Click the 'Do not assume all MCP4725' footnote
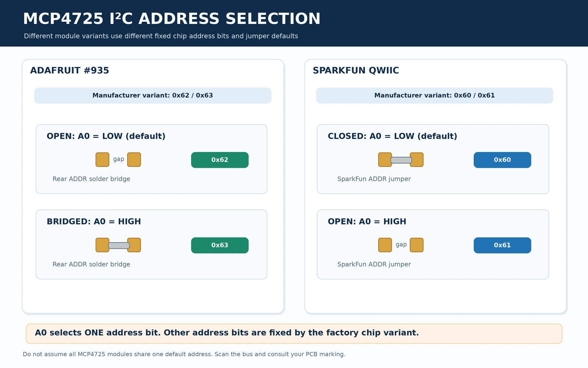This screenshot has width=588, height=368. [184, 354]
